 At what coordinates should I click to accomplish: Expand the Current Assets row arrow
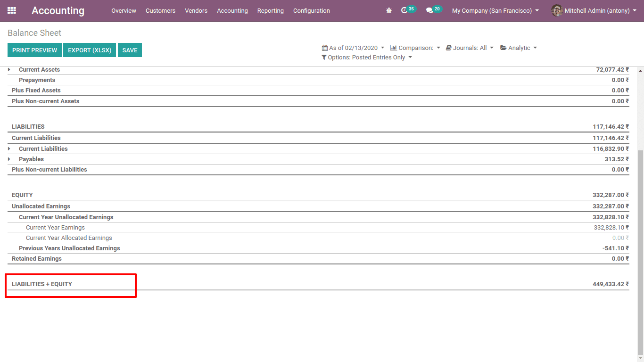click(x=9, y=70)
